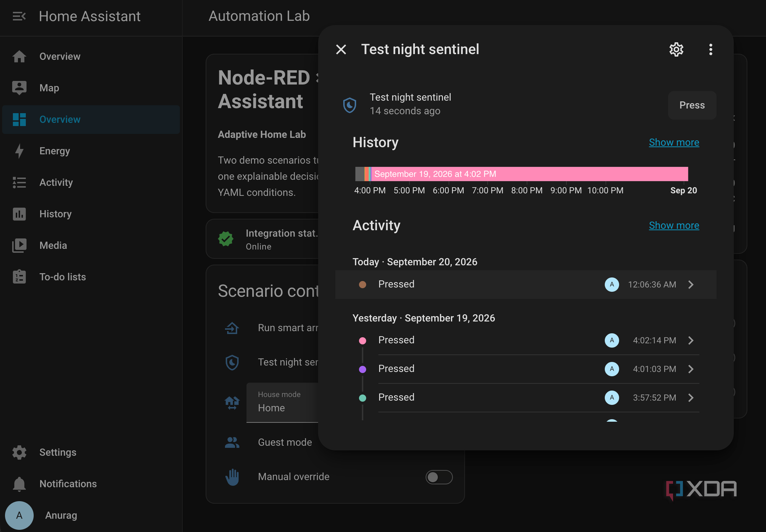Click the pink dot at 4:02:14 PM entry
The width and height of the screenshot is (766, 532).
(363, 341)
